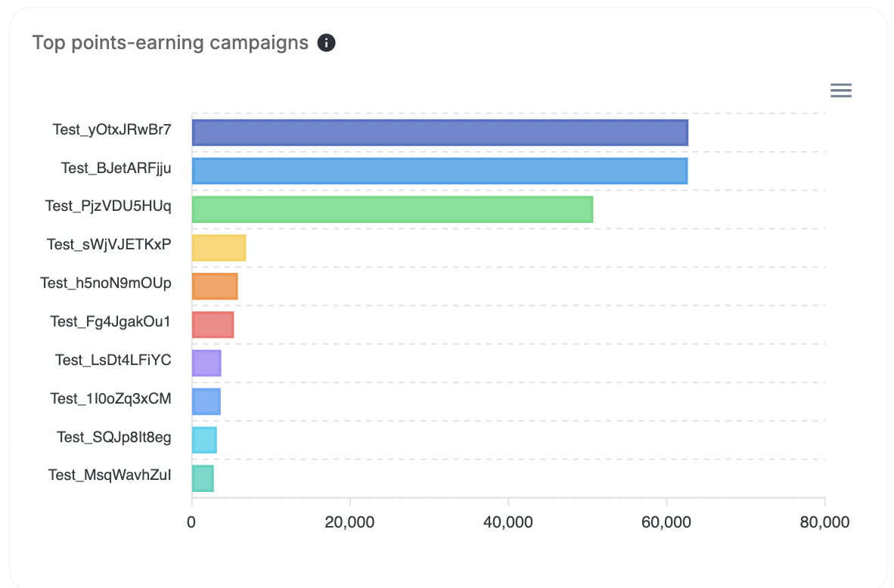The height and width of the screenshot is (588, 894).
Task: Open the chart info tooltip icon
Action: [x=326, y=43]
